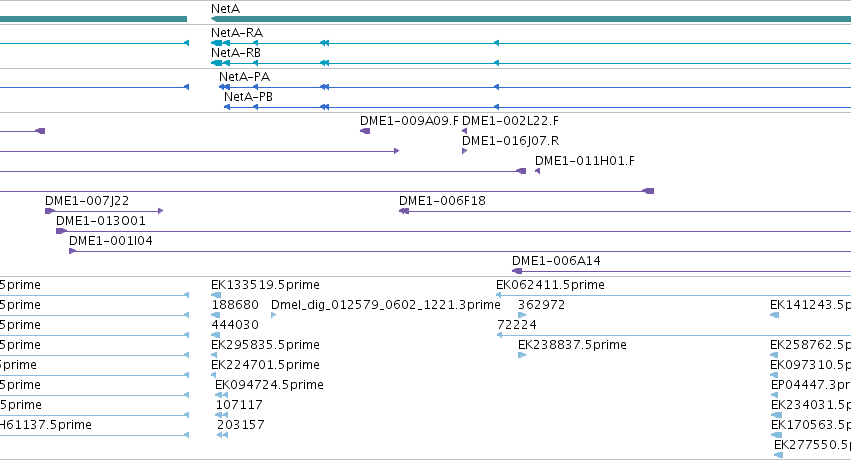Viewport: 851px width, 460px height.
Task: Click the 203157 feature label
Action: click(240, 425)
